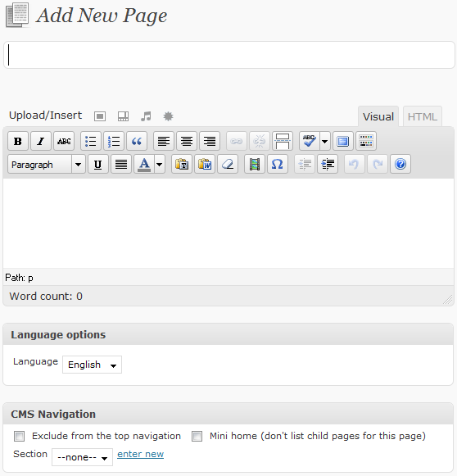The image size is (457, 476).
Task: Follow the enter new link
Action: 141,454
